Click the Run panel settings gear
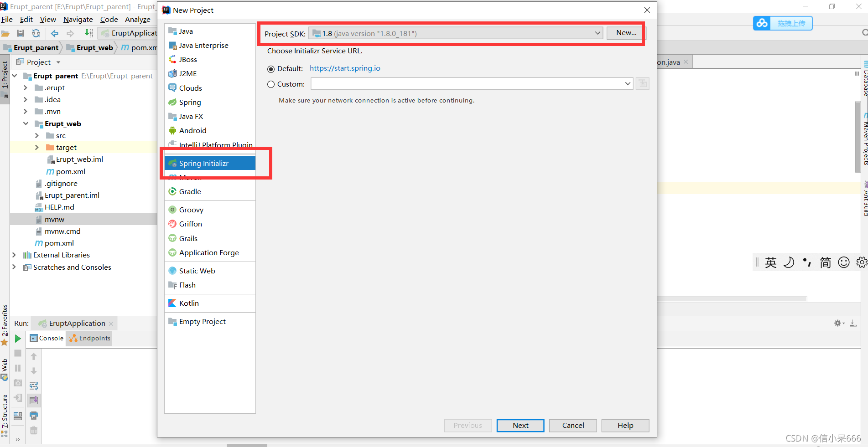The height and width of the screenshot is (447, 868). coord(839,323)
